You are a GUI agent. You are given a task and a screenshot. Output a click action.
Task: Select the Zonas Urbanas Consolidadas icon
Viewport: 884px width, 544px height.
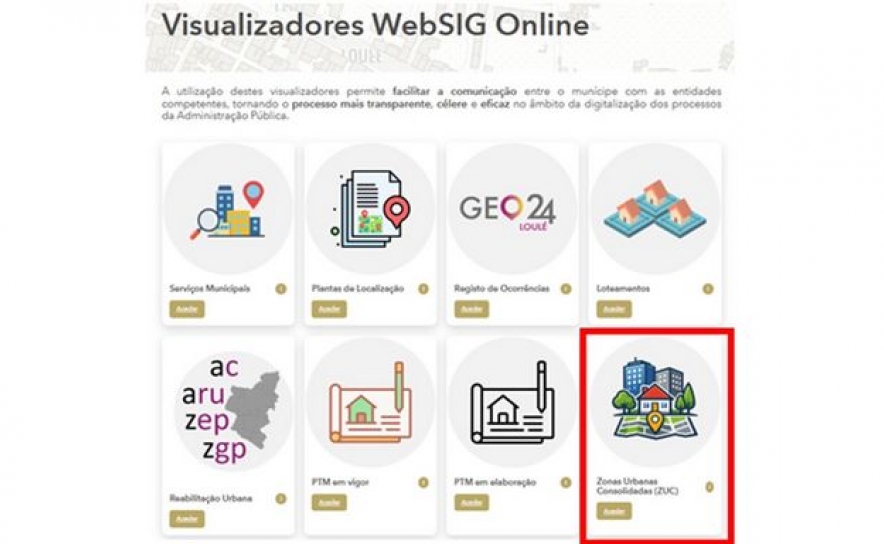[x=655, y=399]
